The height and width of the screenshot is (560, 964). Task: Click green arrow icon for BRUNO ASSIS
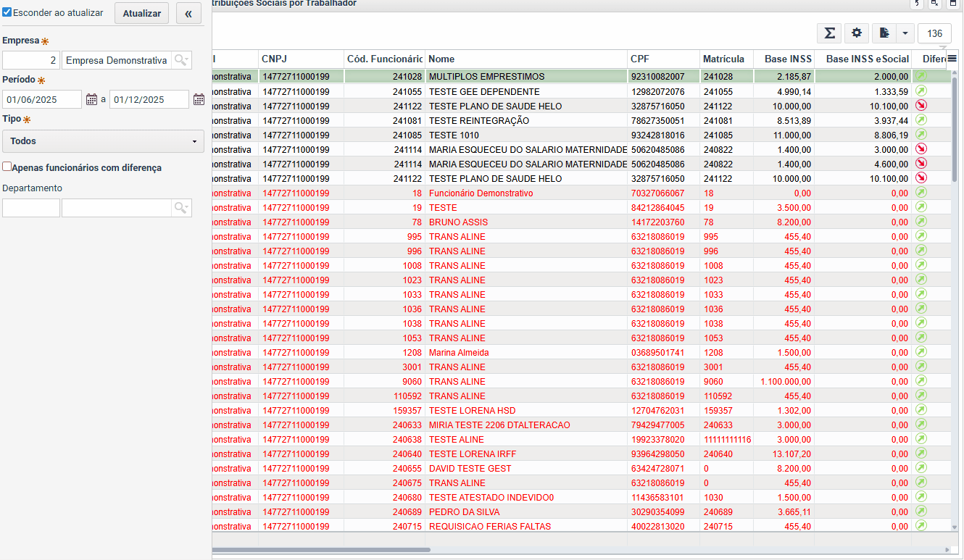point(921,222)
